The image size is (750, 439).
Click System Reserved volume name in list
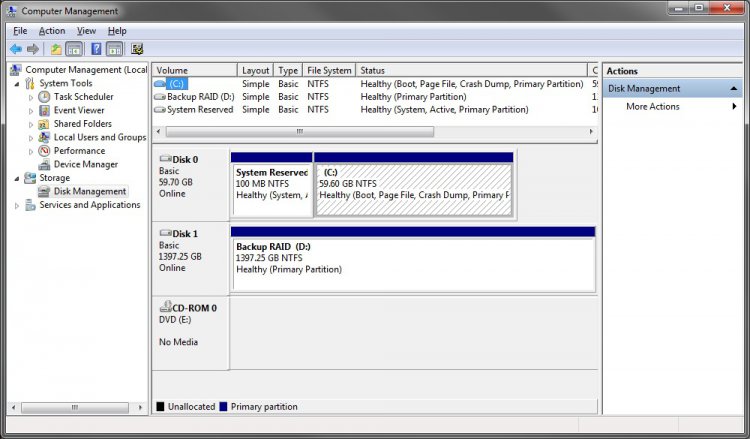click(200, 110)
